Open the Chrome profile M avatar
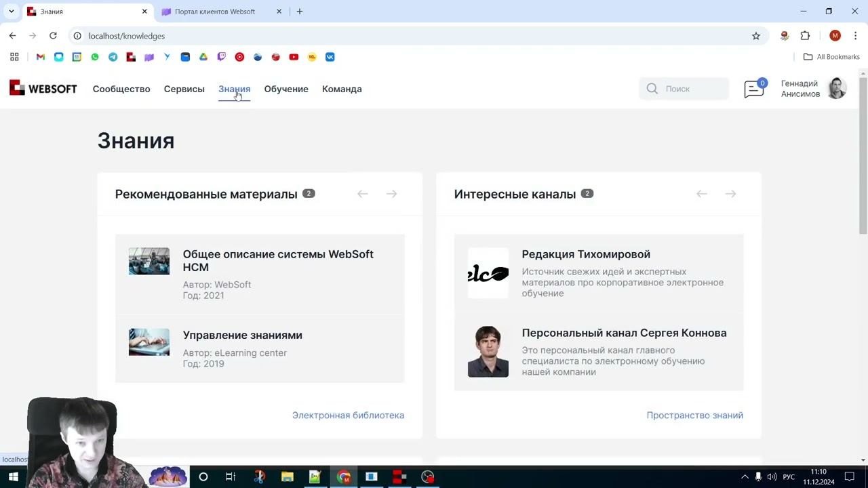Viewport: 868px width, 488px height. tap(835, 36)
